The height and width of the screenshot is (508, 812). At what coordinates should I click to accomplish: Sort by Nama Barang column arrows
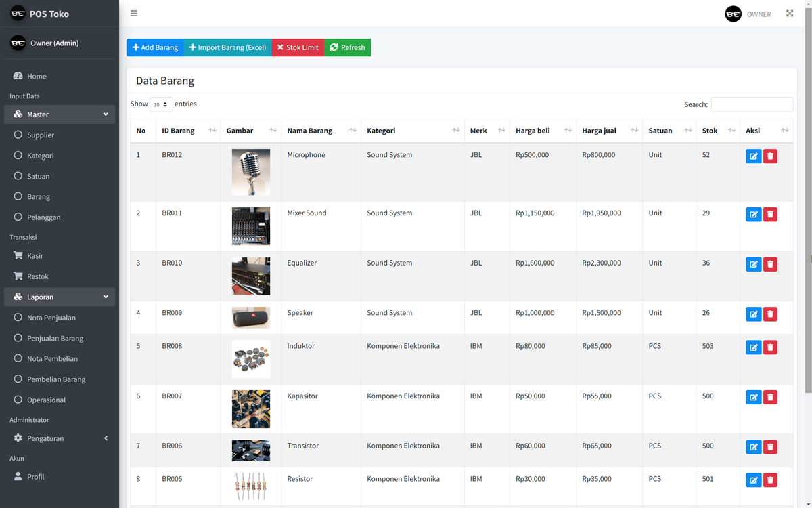coord(353,131)
